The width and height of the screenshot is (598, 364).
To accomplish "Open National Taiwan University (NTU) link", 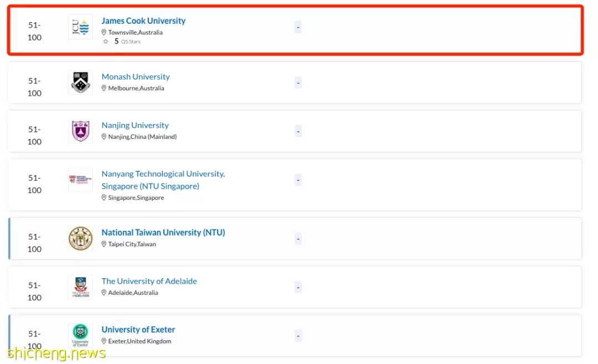I will point(163,232).
